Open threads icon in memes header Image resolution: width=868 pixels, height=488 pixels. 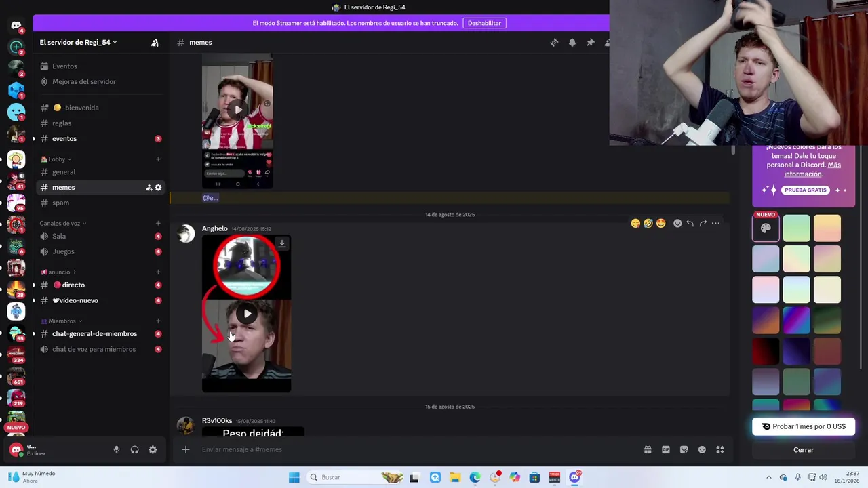[x=554, y=42]
